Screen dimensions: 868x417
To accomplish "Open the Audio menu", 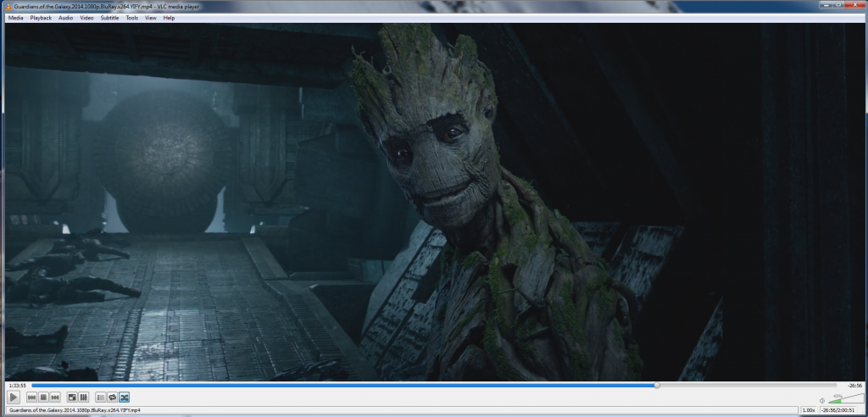I will click(66, 18).
